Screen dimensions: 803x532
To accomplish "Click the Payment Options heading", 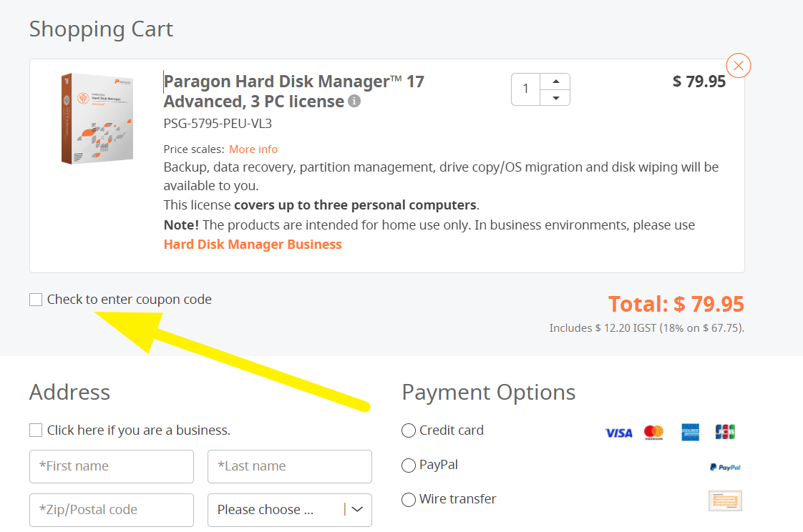I will coord(489,393).
